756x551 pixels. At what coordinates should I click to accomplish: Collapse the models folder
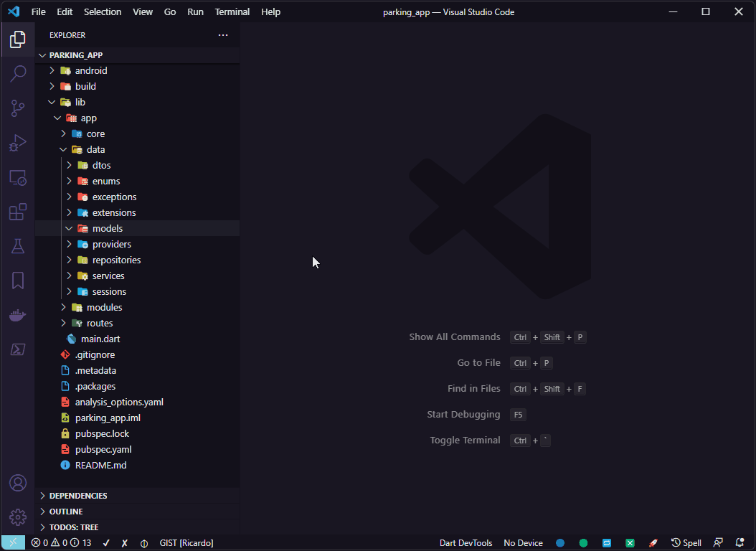tap(70, 228)
